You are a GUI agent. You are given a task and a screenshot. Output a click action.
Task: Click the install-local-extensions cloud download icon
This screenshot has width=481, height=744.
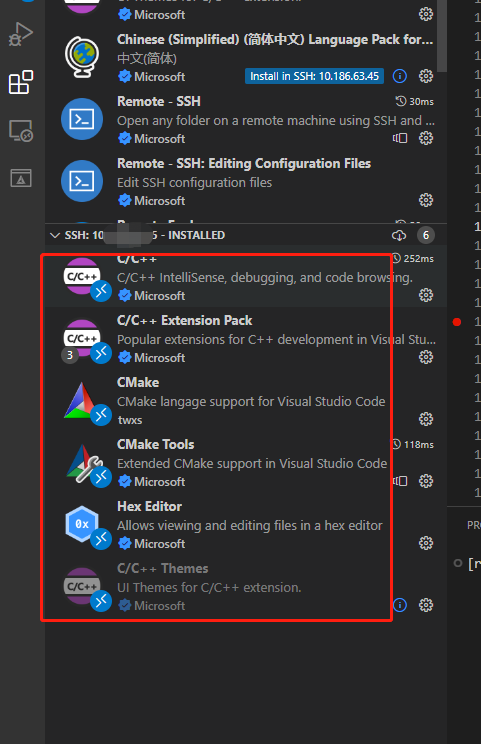[x=399, y=235]
